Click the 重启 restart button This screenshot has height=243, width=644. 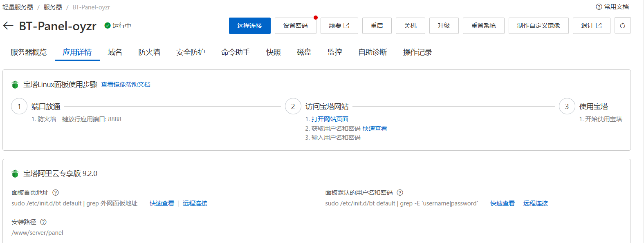click(x=377, y=26)
